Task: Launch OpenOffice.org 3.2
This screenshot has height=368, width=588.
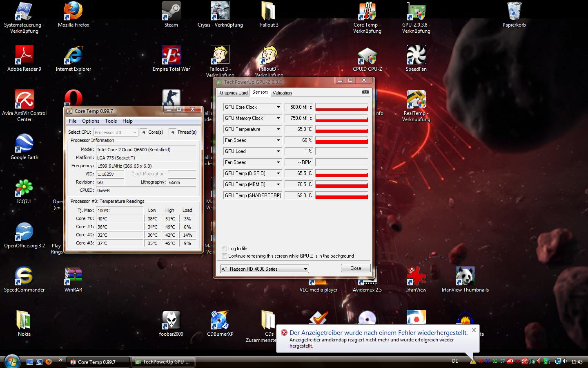Action: point(24,232)
